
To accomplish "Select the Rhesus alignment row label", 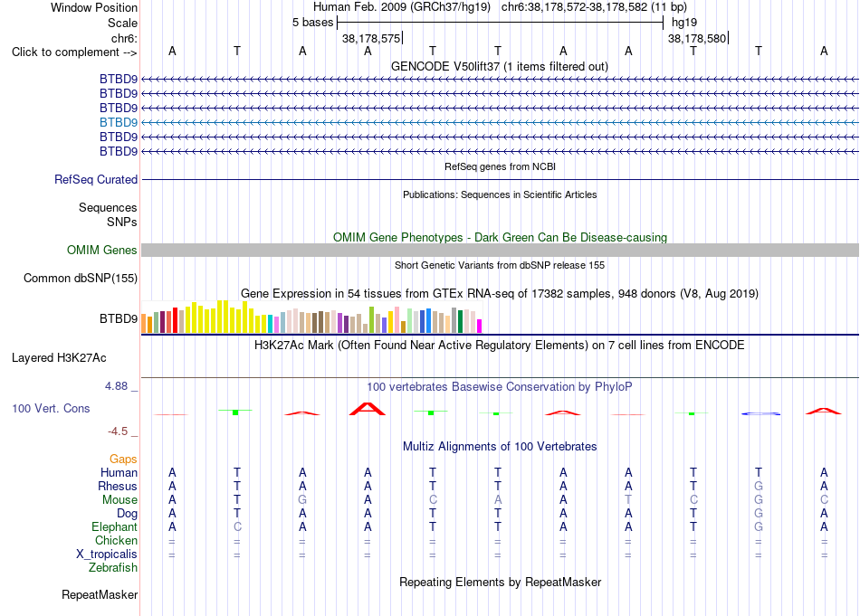I will tap(118, 486).
